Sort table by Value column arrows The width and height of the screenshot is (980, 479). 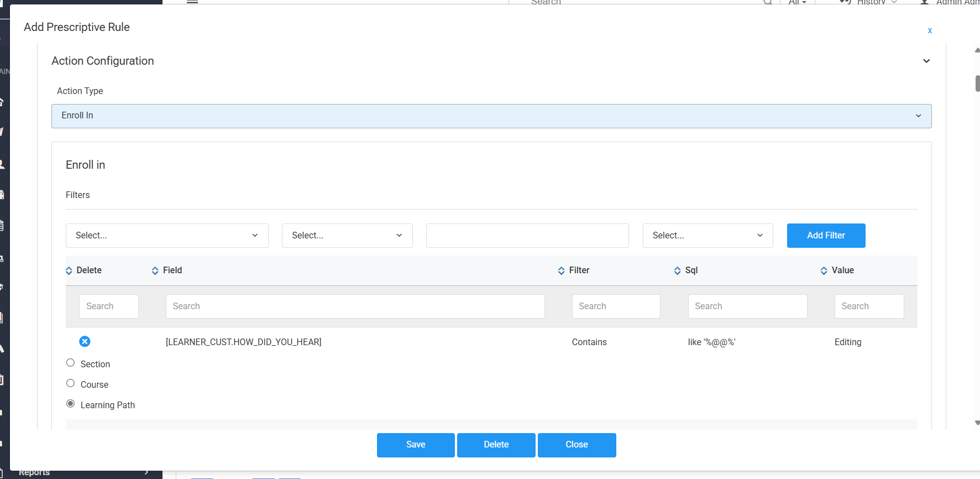pyautogui.click(x=824, y=270)
